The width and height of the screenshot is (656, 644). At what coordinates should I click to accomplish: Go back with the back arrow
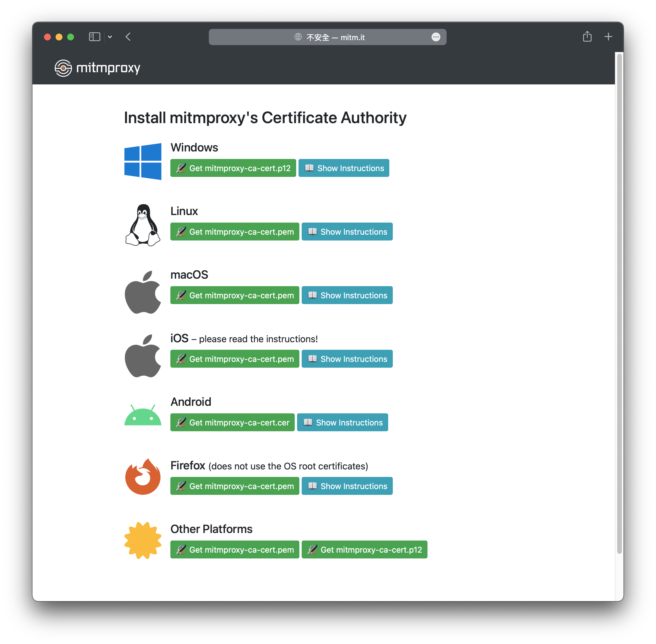click(x=128, y=37)
